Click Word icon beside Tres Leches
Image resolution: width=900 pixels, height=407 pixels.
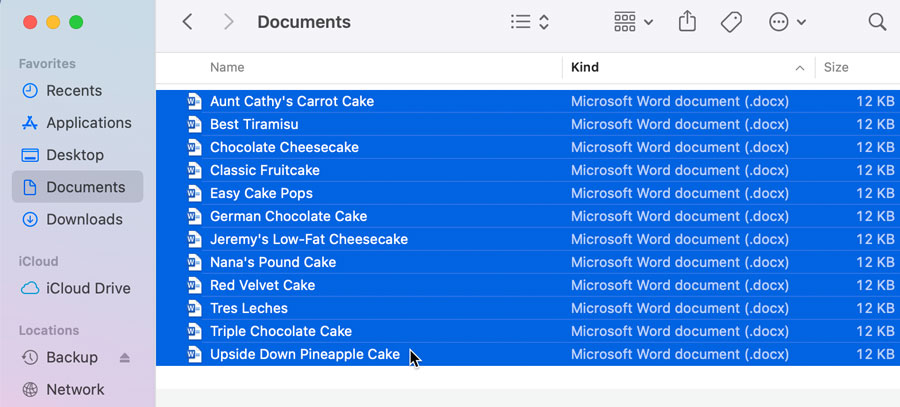(195, 308)
